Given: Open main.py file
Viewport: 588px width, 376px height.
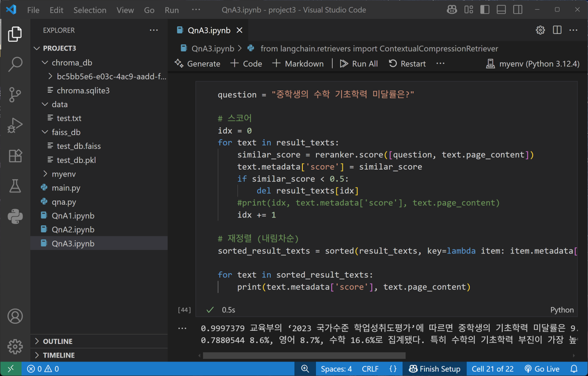Looking at the screenshot, I should point(99,188).
